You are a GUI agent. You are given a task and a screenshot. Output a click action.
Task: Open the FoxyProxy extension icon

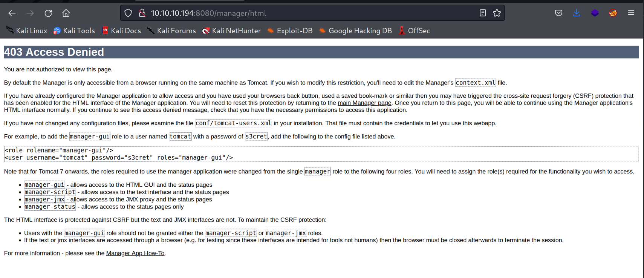click(613, 13)
